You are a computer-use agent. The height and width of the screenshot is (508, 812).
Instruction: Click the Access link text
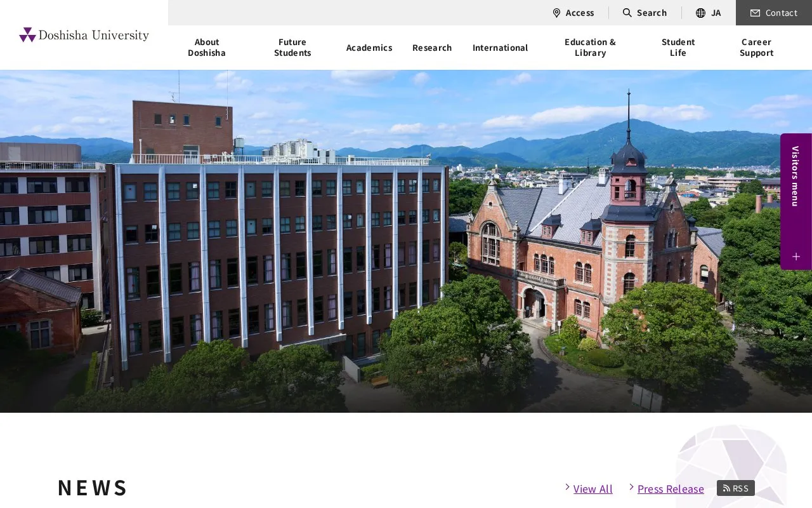point(580,13)
